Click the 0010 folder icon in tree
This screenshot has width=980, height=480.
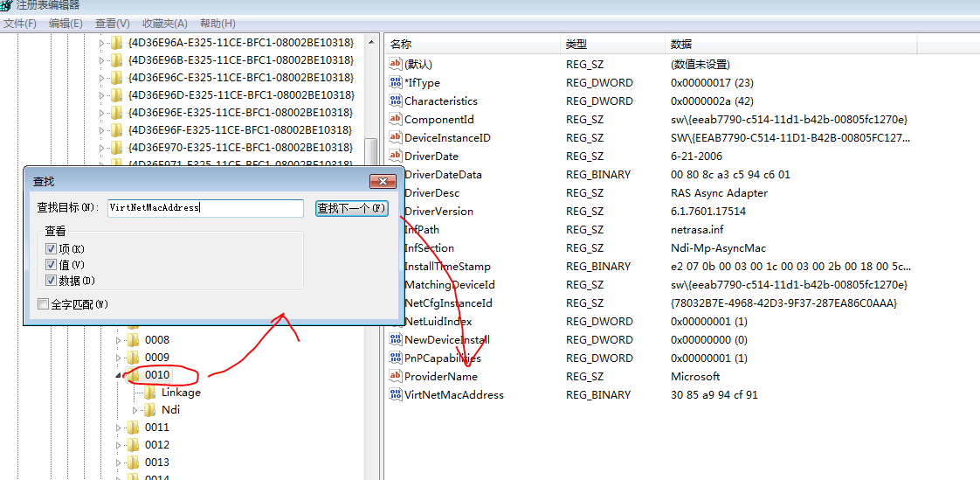(x=133, y=375)
